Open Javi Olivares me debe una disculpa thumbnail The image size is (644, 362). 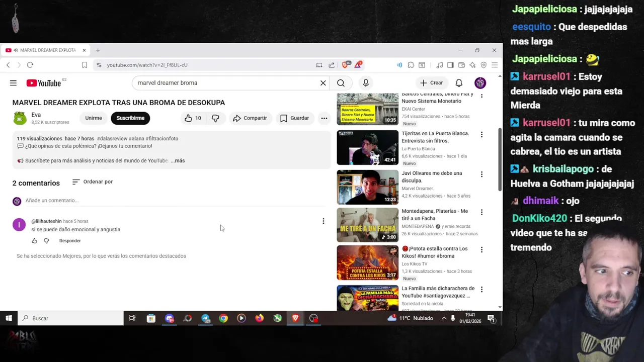(367, 187)
